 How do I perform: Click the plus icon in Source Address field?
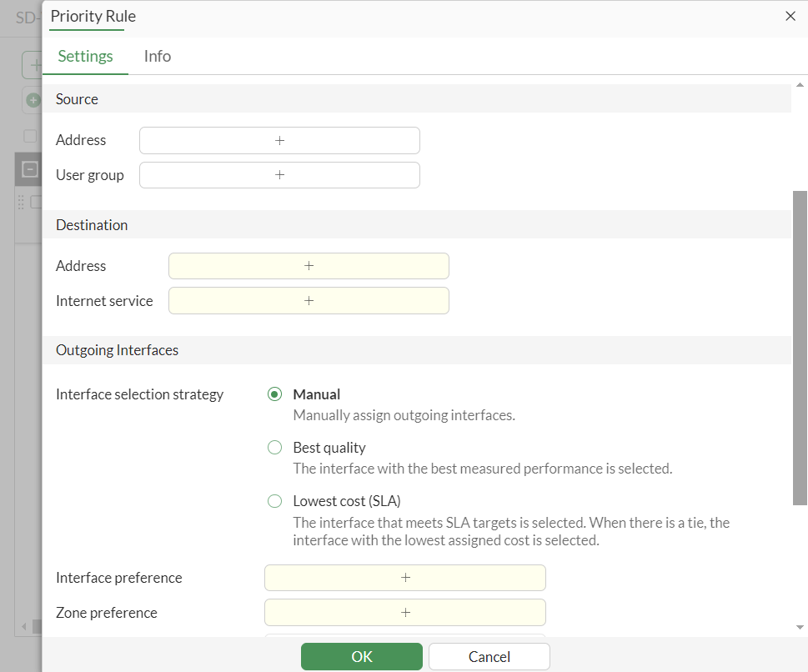[x=279, y=141]
